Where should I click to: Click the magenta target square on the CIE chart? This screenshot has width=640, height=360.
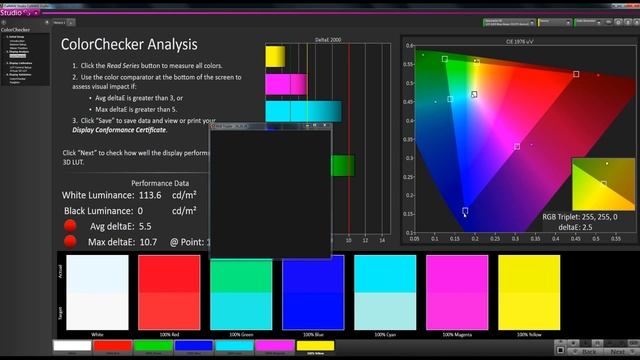(x=517, y=147)
